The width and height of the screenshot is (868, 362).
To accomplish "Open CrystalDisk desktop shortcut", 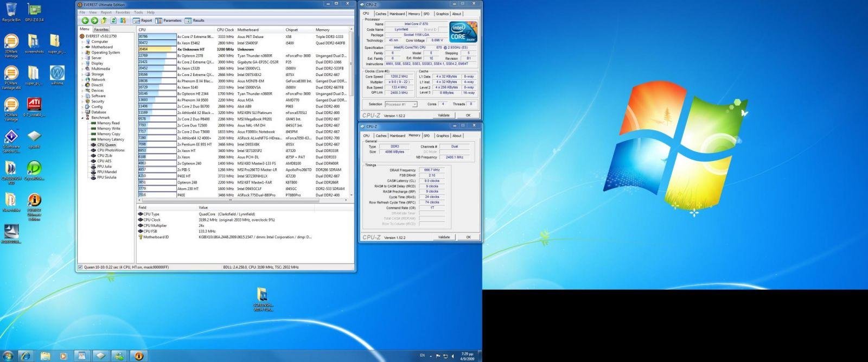I will [34, 170].
